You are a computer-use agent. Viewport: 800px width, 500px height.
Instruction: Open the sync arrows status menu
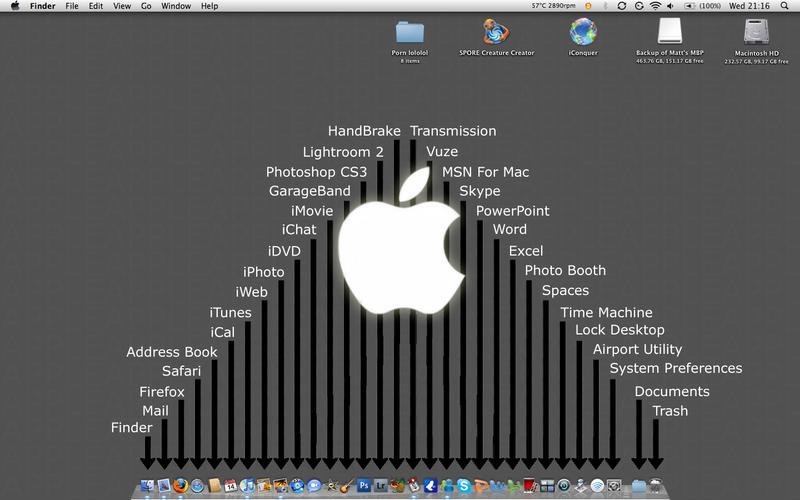click(621, 6)
